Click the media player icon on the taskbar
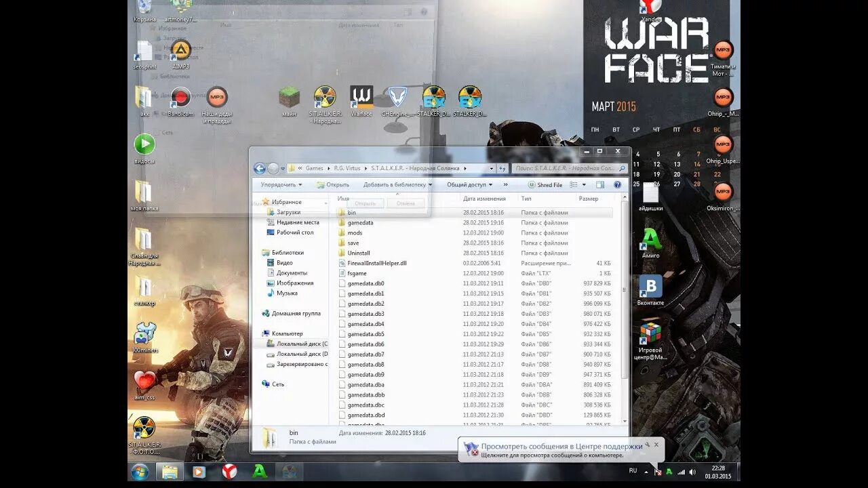The height and width of the screenshot is (488, 868). pos(199,471)
